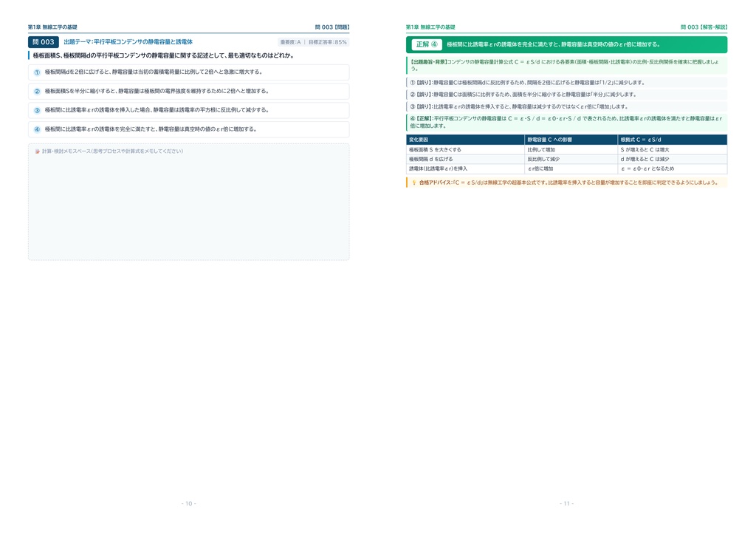Click the 静電容量 C への影響 table header

(x=571, y=140)
